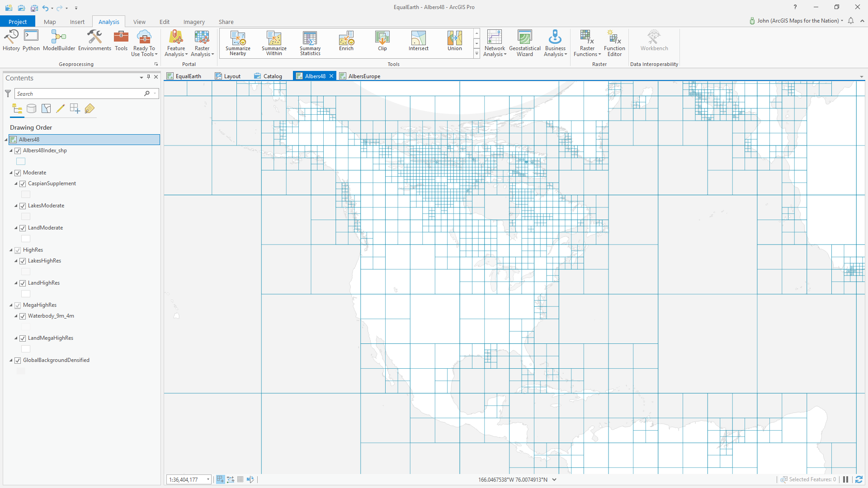Click the Albers48Index_shp symbol swatch
This screenshot has height=488, width=868.
click(x=21, y=161)
